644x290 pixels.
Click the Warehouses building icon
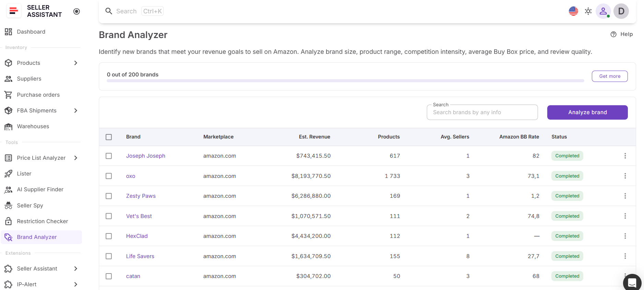(x=9, y=126)
